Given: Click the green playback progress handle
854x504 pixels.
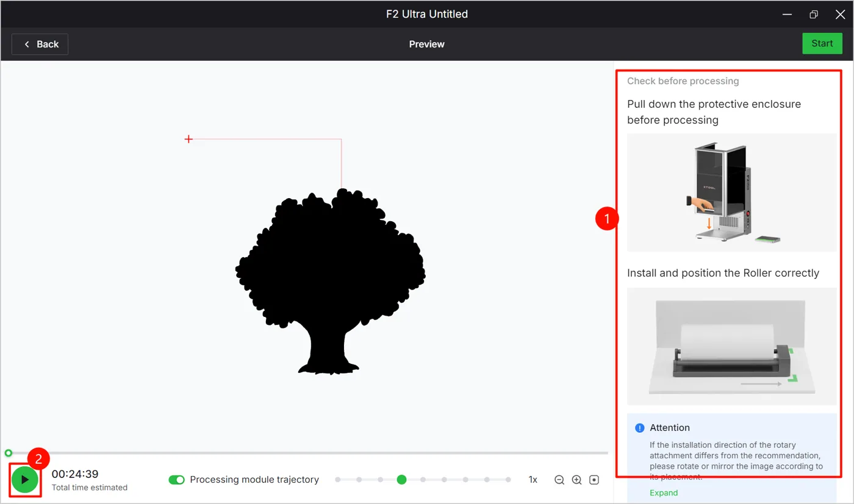Looking at the screenshot, I should (x=8, y=453).
